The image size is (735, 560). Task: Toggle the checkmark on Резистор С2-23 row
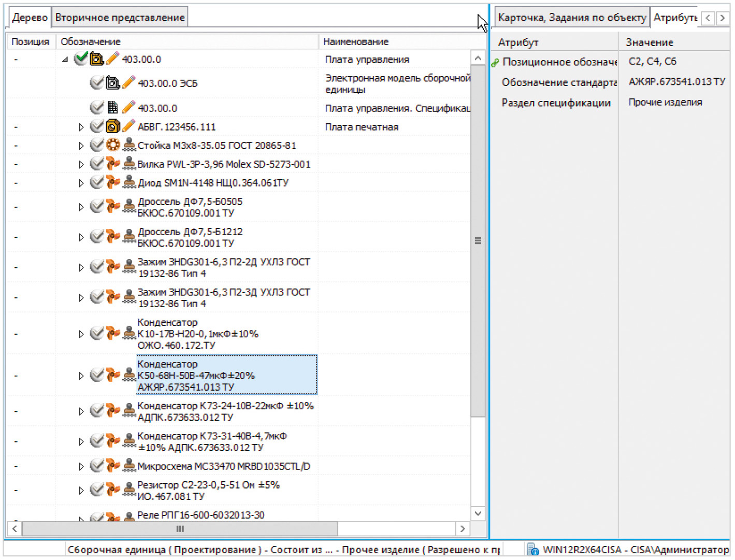[x=96, y=490]
